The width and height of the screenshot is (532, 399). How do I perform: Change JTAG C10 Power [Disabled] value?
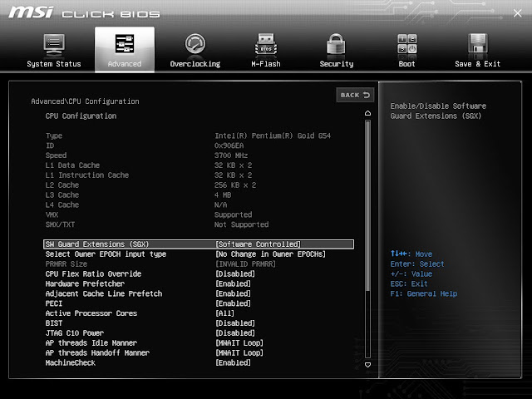point(235,332)
